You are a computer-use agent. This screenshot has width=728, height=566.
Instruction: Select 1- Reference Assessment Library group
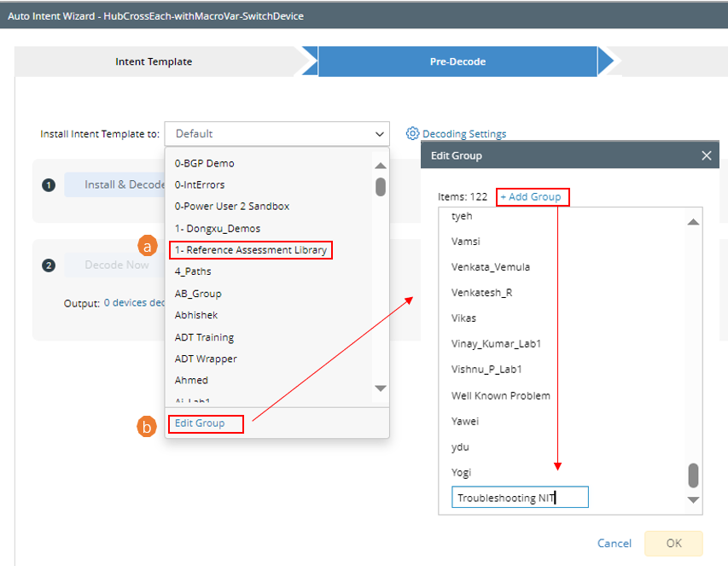tap(250, 250)
